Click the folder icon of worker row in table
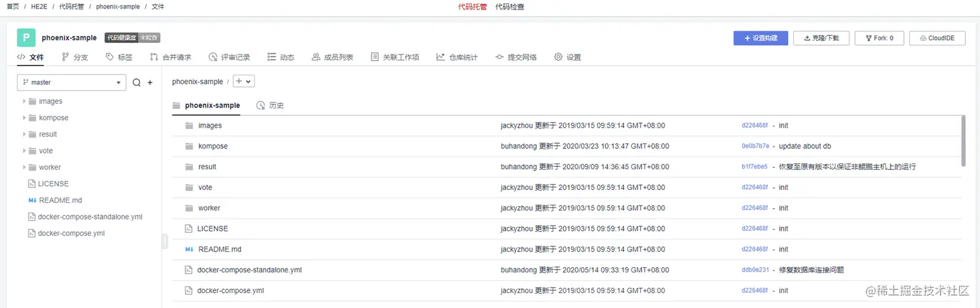 point(189,208)
